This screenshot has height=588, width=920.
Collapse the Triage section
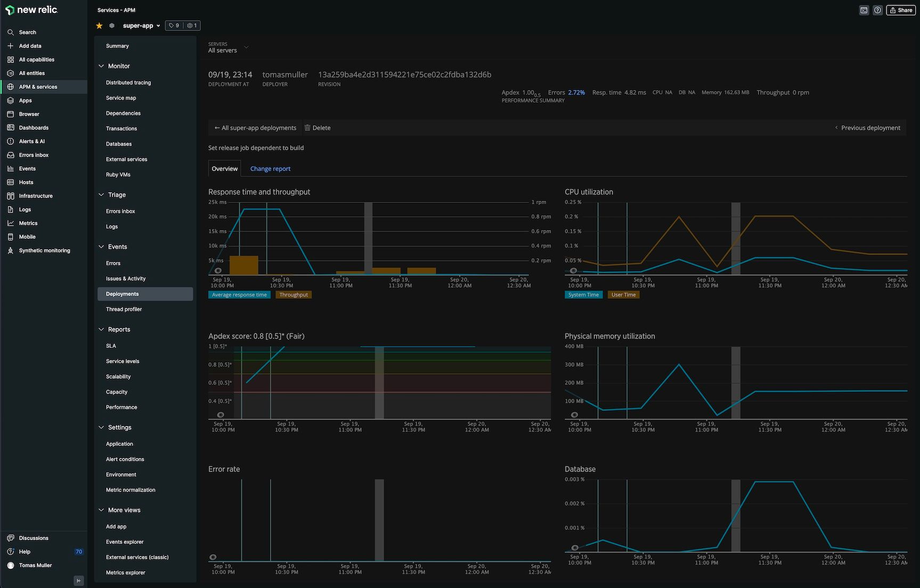pos(101,195)
